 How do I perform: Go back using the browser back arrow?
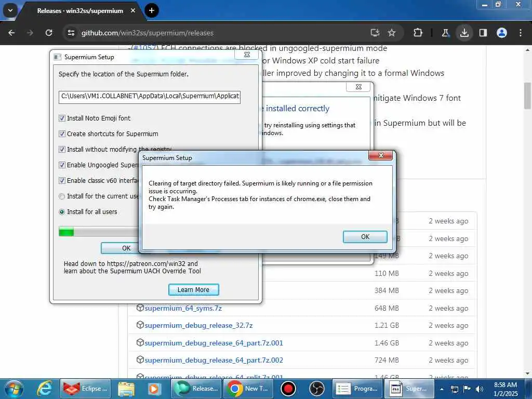(11, 33)
